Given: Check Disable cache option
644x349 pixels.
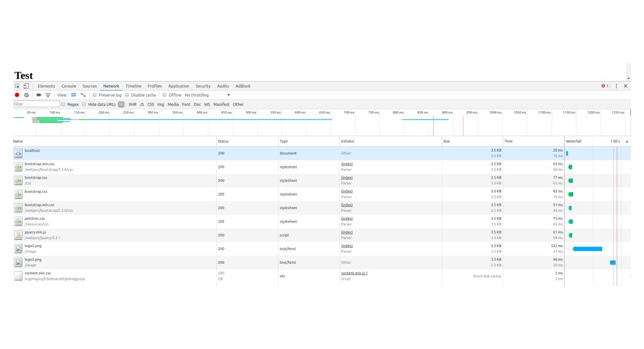Looking at the screenshot, I should pos(127,95).
